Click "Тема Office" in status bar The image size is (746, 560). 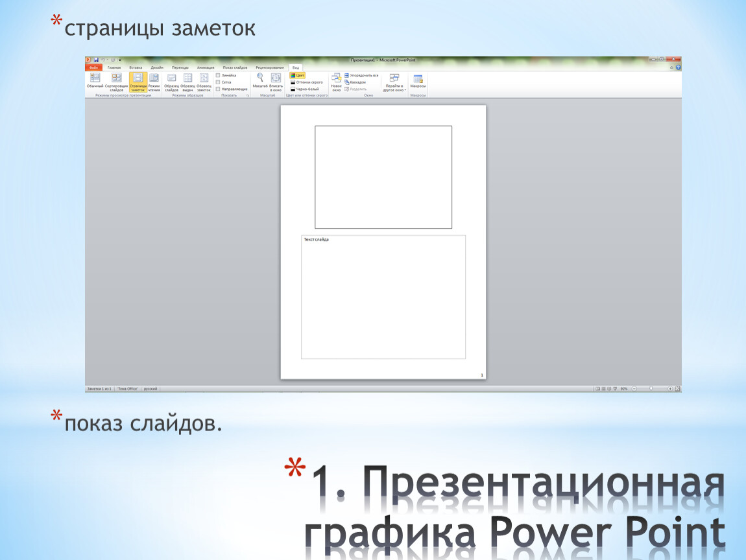point(128,389)
